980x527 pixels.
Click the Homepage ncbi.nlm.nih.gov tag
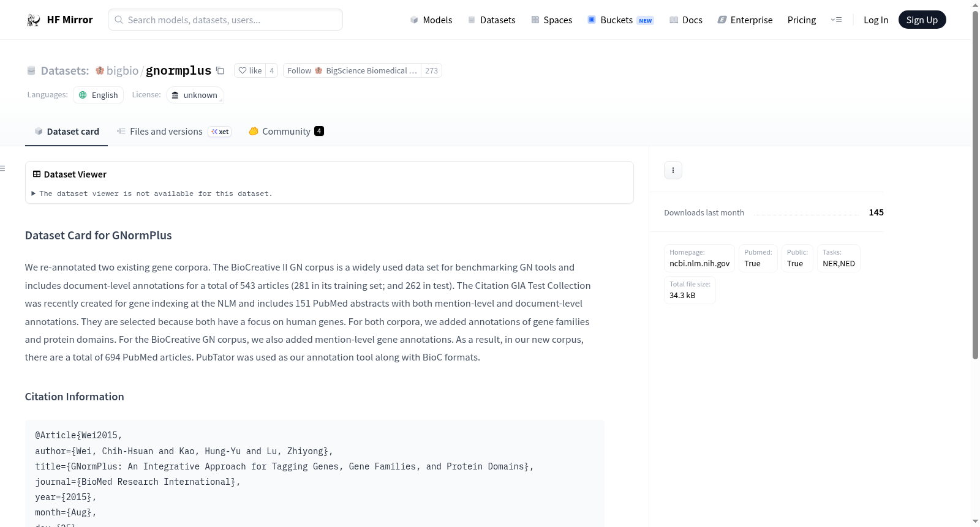pos(699,258)
